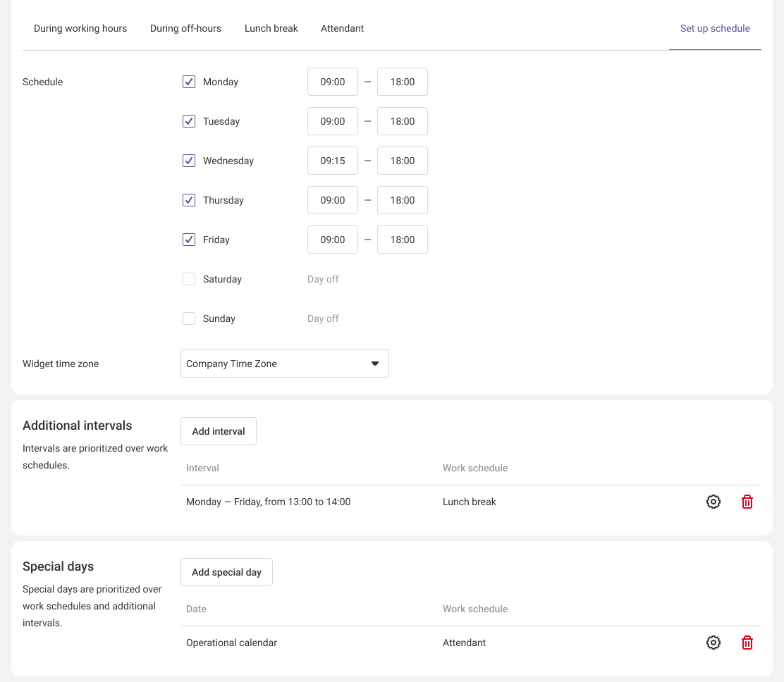Disable Wednesday in the schedule
Viewport: 784px width, 682px height.
189,161
